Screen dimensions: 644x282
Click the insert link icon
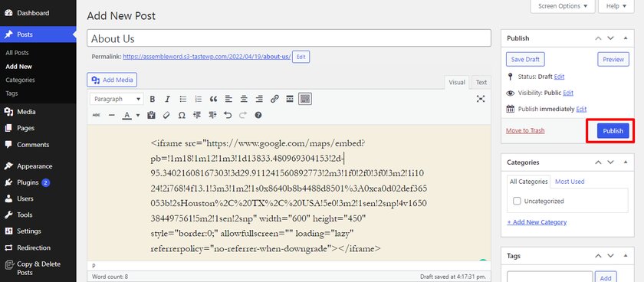coord(274,99)
